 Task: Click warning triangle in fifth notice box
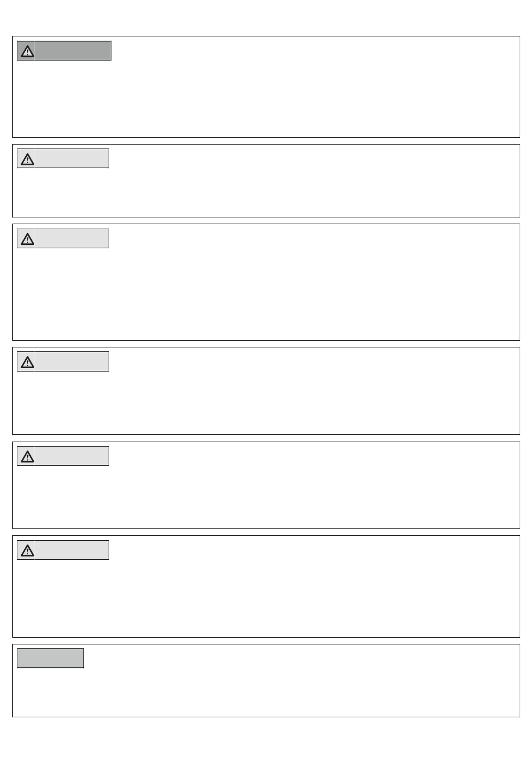coord(27,457)
